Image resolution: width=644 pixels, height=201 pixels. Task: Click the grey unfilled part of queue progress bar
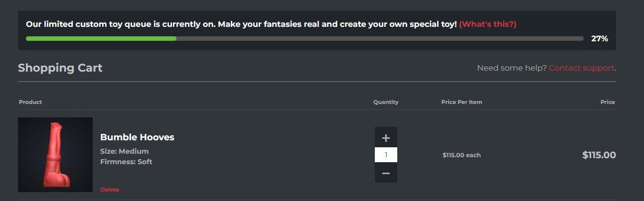[380, 38]
